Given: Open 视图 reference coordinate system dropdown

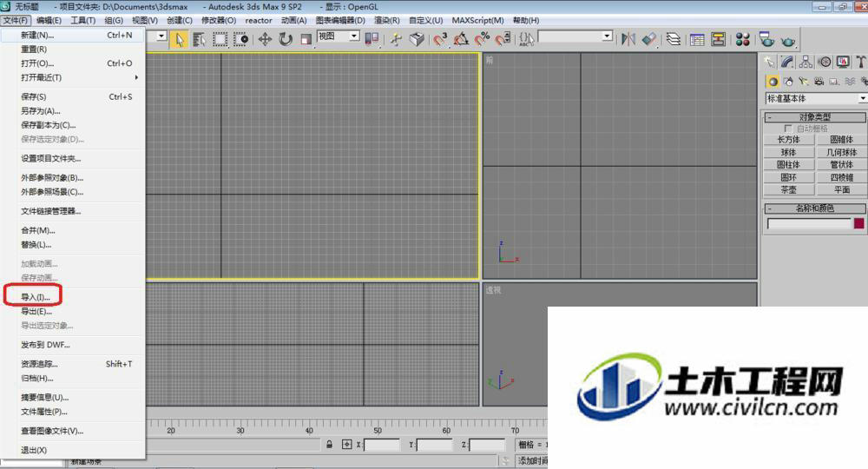Looking at the screenshot, I should tap(339, 36).
